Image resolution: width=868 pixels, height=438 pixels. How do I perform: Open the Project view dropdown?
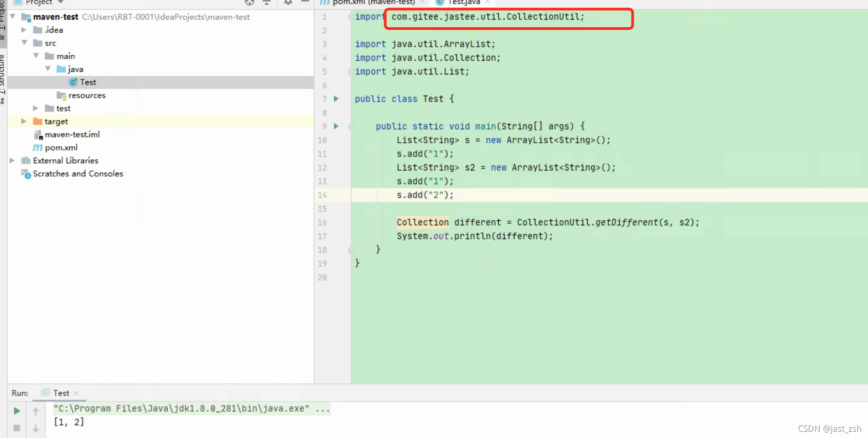point(60,2)
